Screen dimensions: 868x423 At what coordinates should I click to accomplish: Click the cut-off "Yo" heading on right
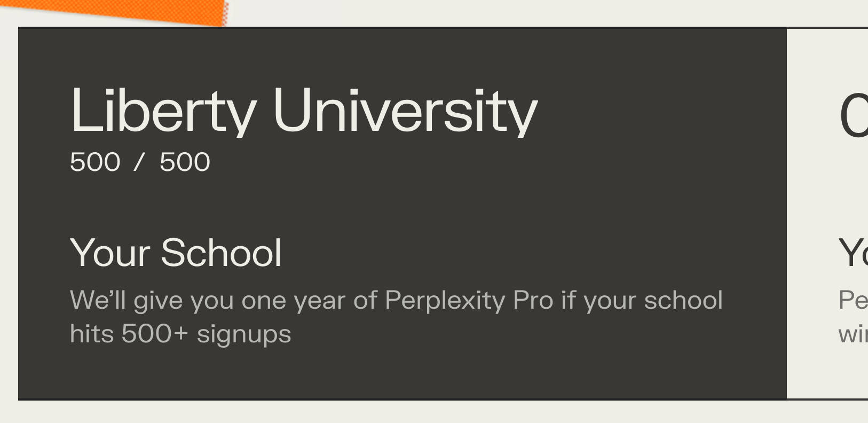click(853, 253)
